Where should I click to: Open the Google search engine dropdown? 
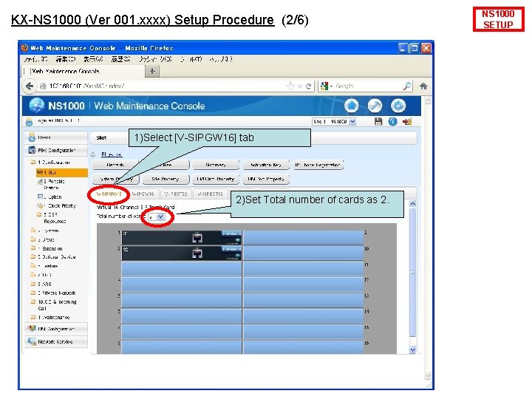327,86
